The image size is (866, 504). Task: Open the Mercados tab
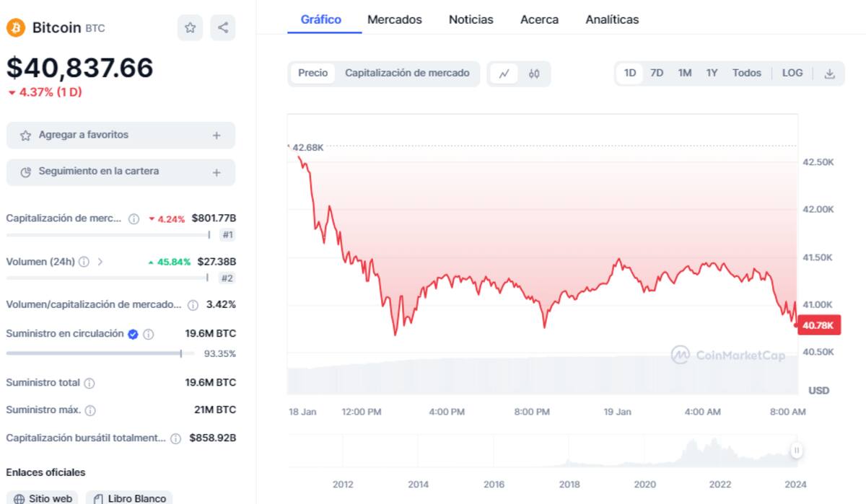tap(395, 19)
